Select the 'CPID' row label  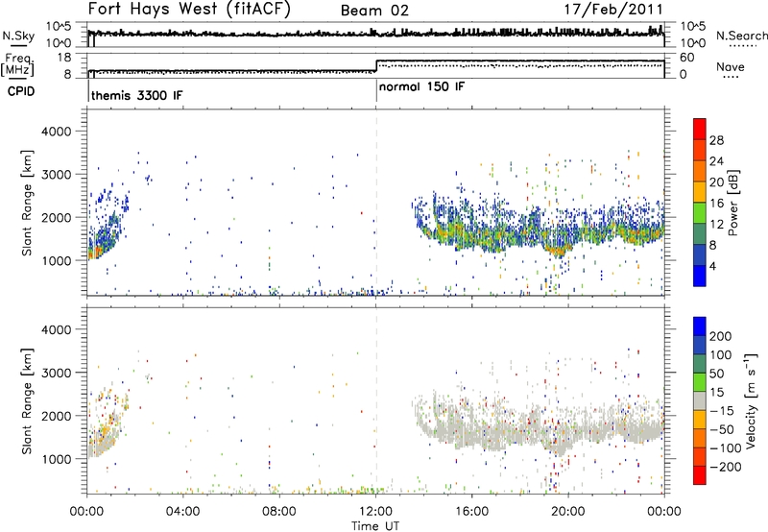point(21,91)
